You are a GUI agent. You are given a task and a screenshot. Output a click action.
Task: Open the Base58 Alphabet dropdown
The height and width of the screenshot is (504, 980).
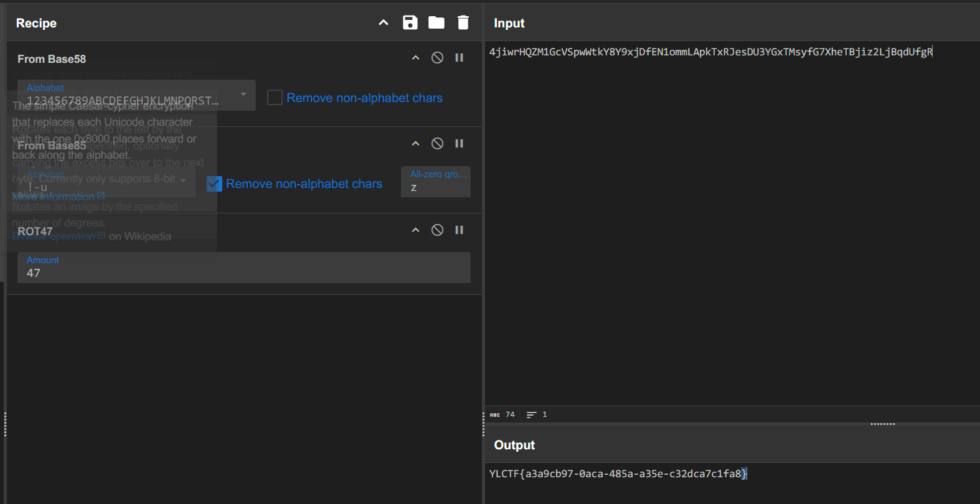[243, 95]
